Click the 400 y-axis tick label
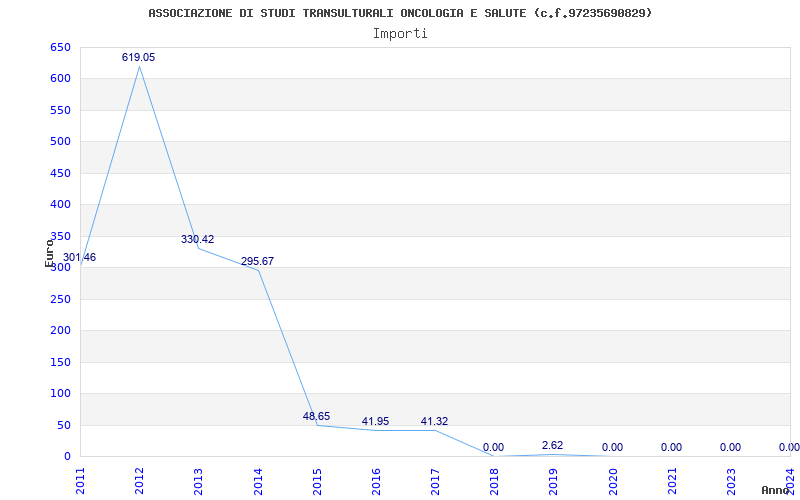 pyautogui.click(x=60, y=205)
